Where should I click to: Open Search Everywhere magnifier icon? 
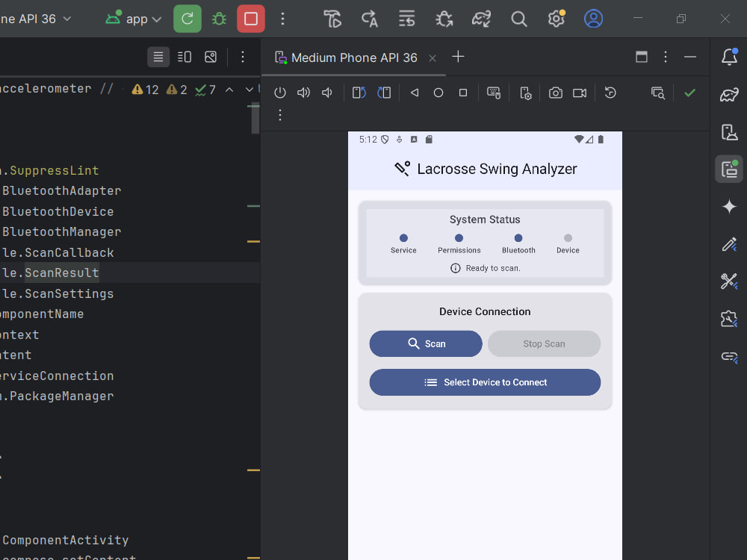coord(518,19)
